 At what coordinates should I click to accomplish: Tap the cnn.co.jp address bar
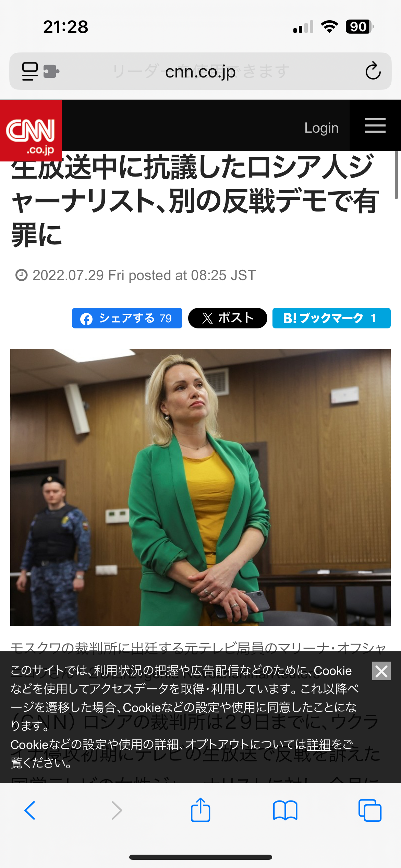[x=200, y=71]
